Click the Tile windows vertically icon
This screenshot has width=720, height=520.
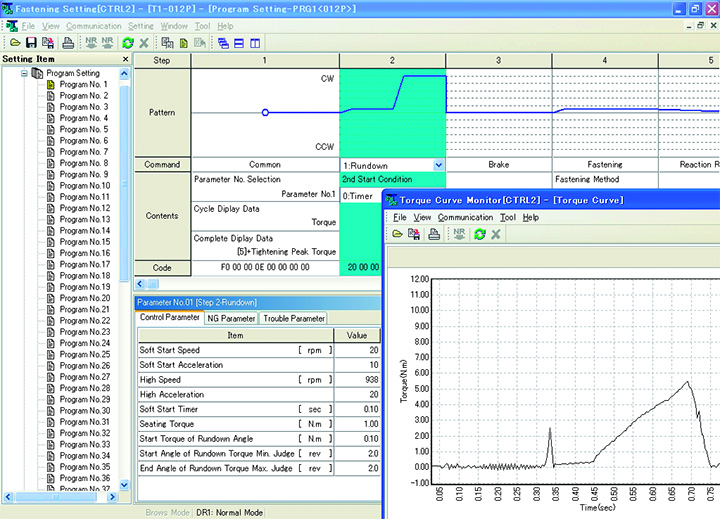tap(256, 43)
